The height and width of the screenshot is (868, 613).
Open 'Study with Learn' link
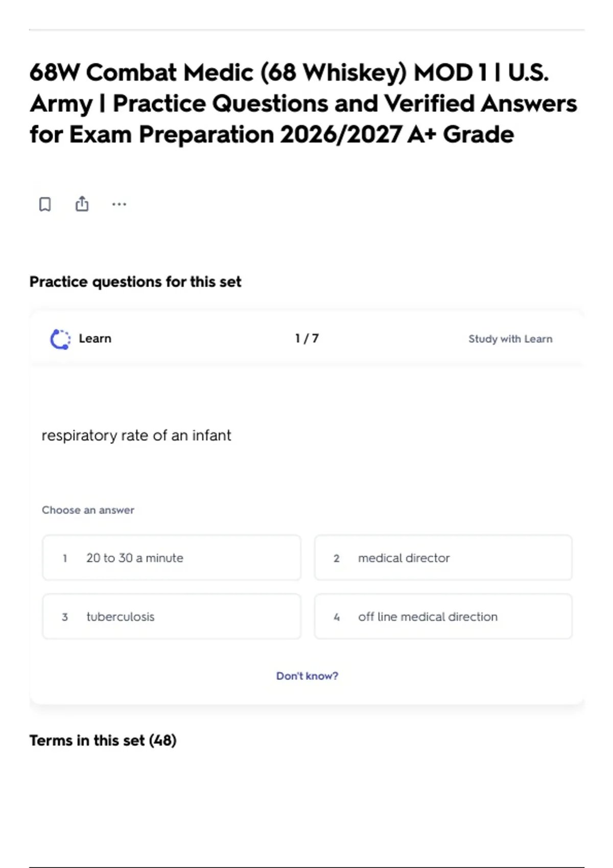pos(510,339)
